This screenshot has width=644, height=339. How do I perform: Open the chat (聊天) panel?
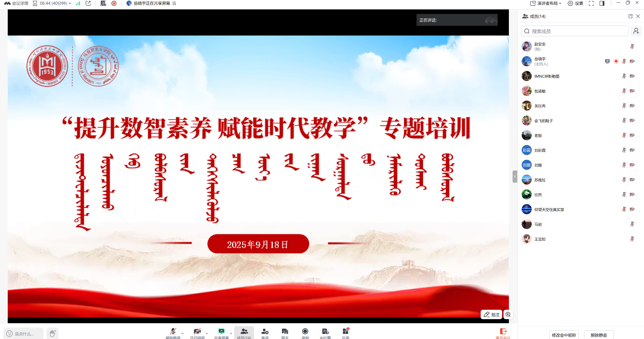pos(285,332)
